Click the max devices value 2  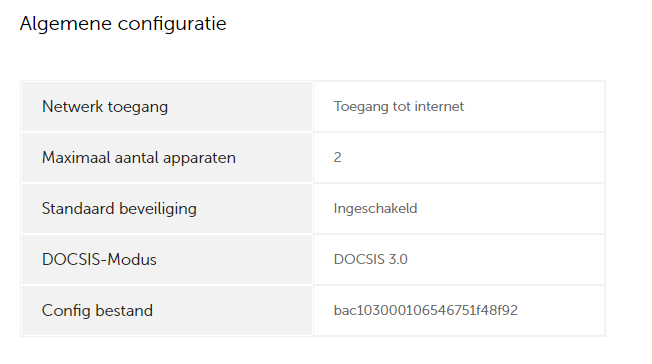pos(337,157)
